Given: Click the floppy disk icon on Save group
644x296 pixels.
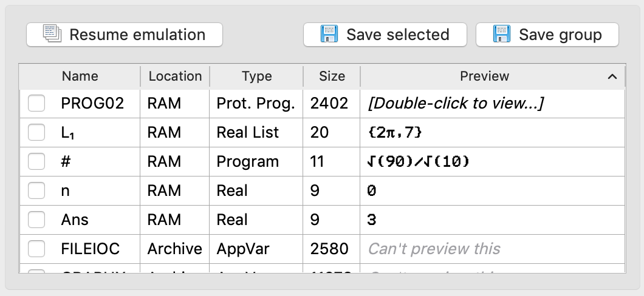Looking at the screenshot, I should click(501, 34).
